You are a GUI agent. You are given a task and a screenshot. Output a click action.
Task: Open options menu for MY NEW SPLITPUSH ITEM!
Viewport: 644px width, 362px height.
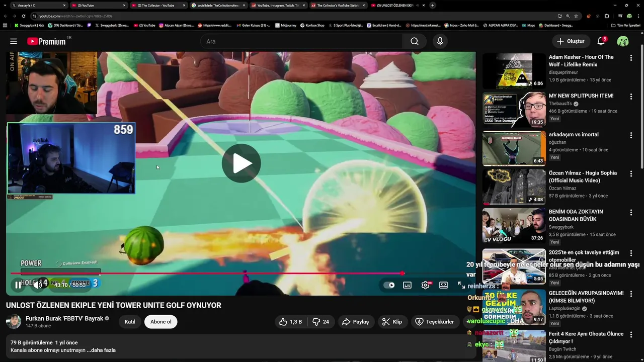click(631, 97)
